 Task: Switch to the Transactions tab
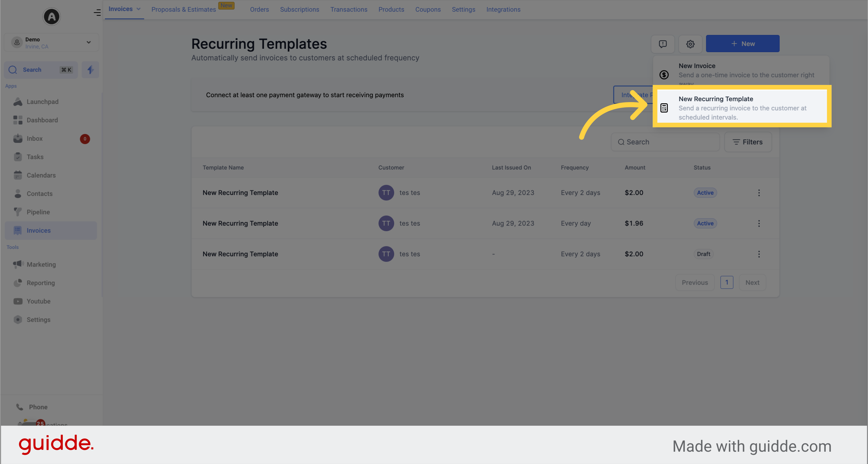point(349,10)
